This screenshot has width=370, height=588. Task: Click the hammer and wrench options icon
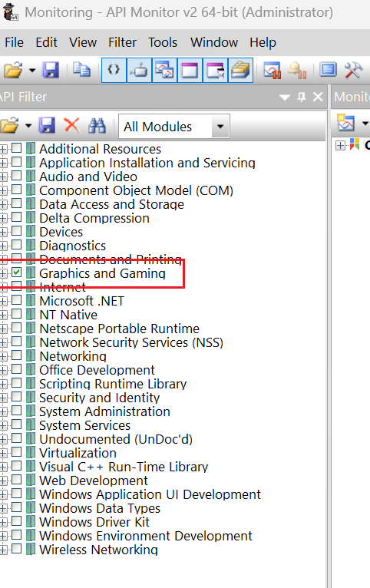[x=353, y=70]
